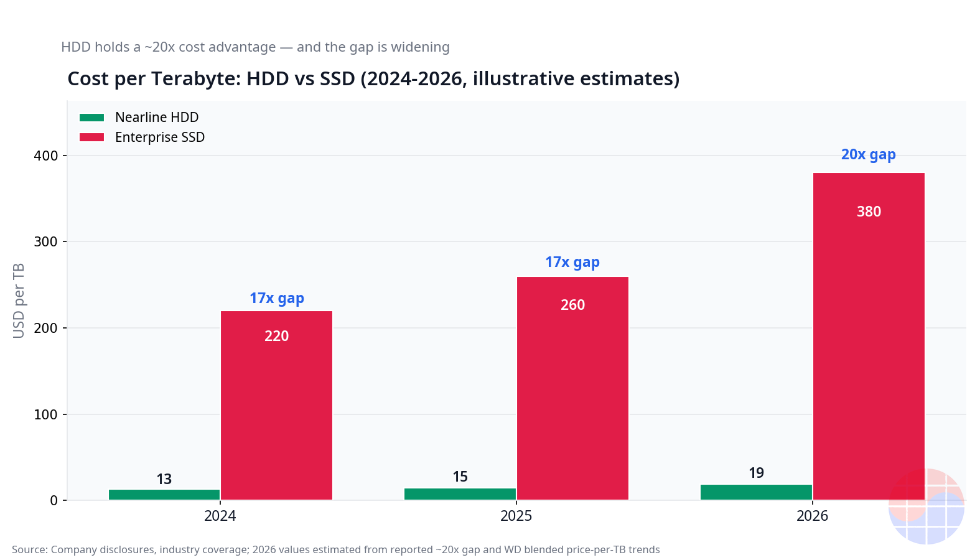Click the 2024 Enterprise SSD bar
The height and width of the screenshot is (560, 980).
(x=276, y=405)
